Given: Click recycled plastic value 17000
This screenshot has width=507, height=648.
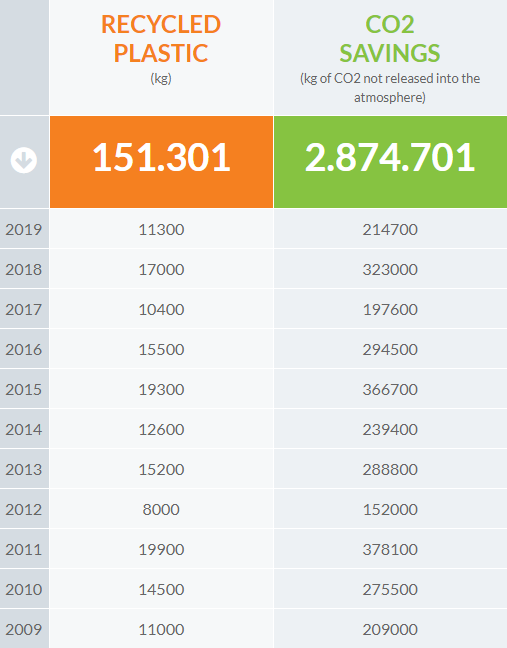Looking at the screenshot, I should pos(161,269).
